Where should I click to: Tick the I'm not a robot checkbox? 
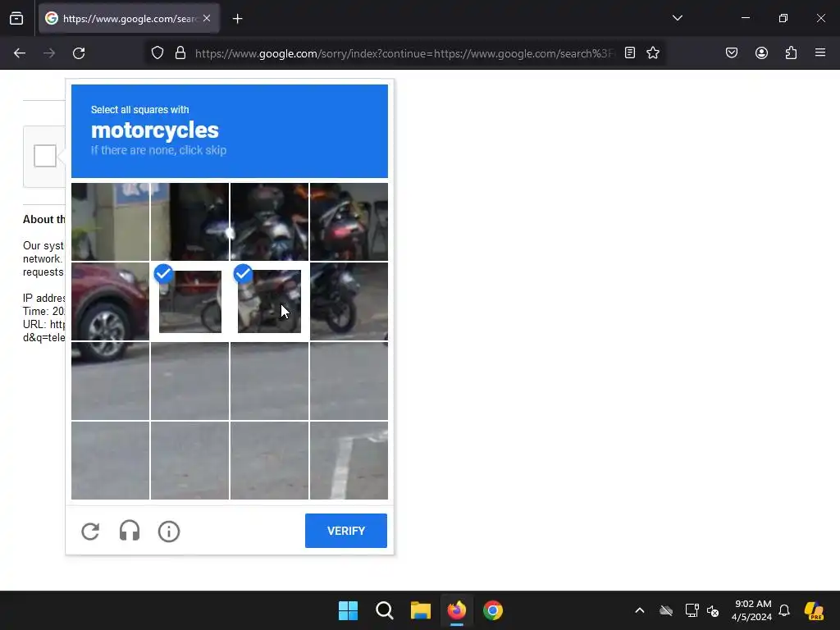point(45,156)
